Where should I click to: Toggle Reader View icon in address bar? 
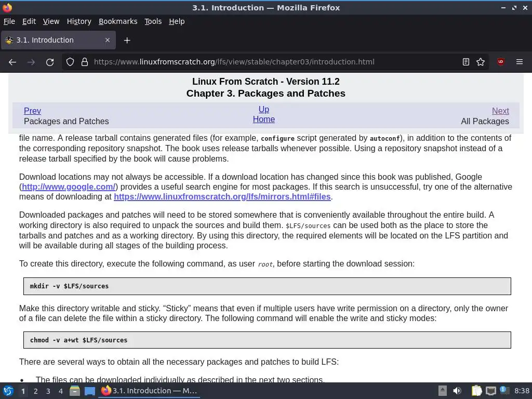(x=466, y=62)
